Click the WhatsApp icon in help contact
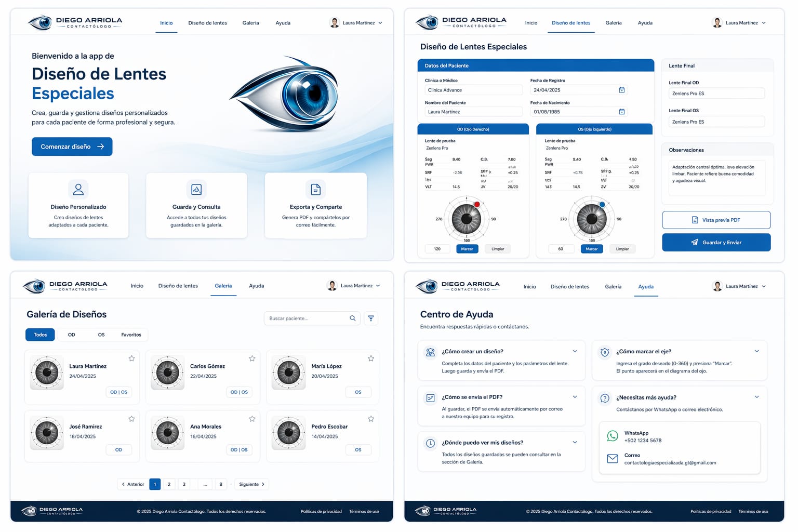The image size is (798, 532). coord(613,436)
